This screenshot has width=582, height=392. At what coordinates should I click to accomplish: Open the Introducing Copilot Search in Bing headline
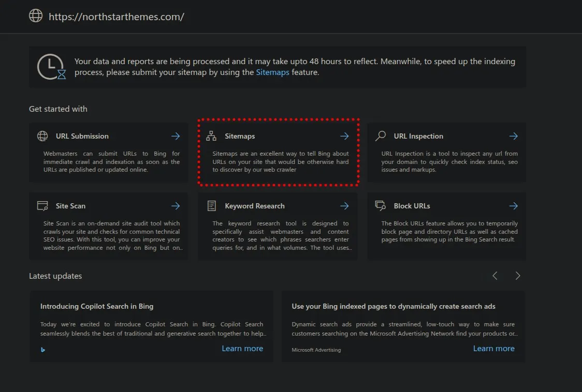pyautogui.click(x=97, y=306)
